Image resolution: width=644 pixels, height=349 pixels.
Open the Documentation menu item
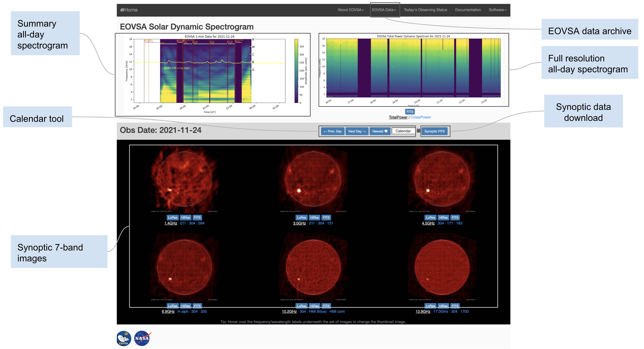click(x=468, y=10)
